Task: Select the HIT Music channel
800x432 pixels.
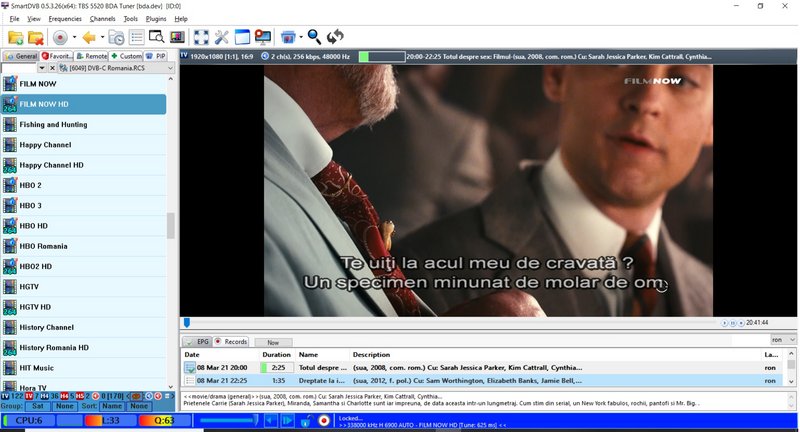Action: tap(84, 368)
